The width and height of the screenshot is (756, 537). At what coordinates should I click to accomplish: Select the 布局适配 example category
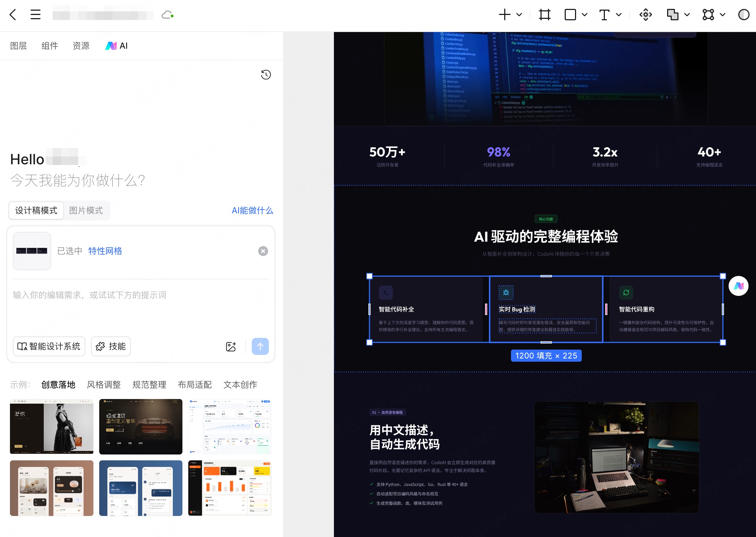[195, 385]
